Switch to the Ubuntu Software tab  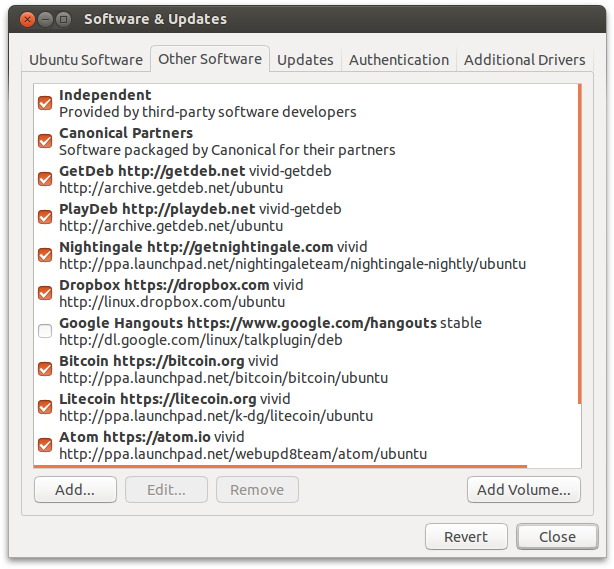pyautogui.click(x=86, y=60)
